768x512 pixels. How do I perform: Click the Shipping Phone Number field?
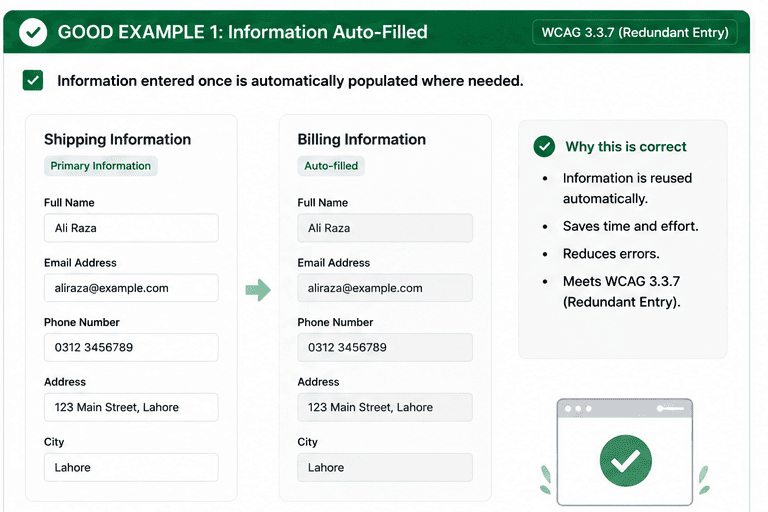[131, 347]
